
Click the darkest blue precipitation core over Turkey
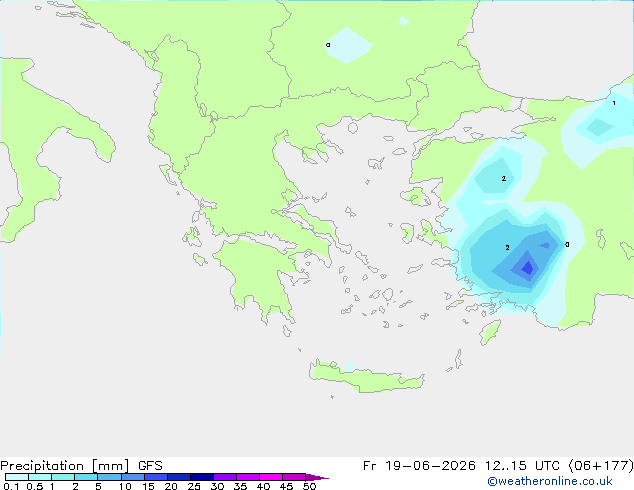(528, 268)
